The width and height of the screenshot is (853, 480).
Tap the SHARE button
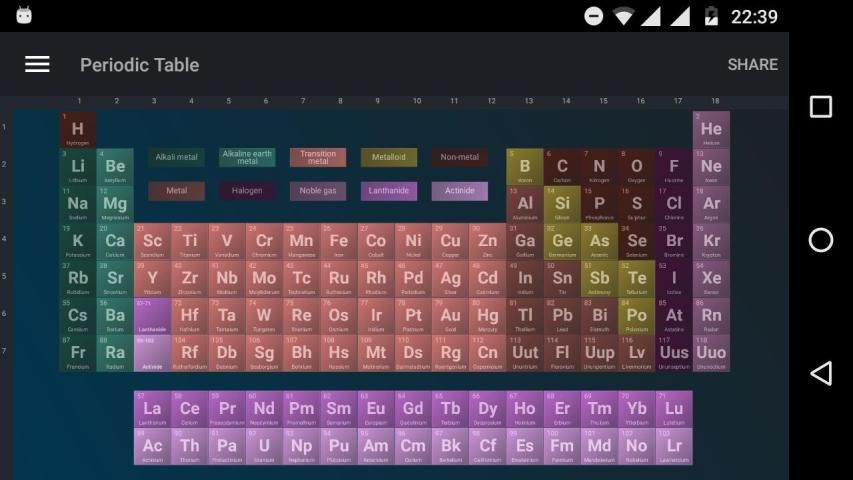(752, 64)
